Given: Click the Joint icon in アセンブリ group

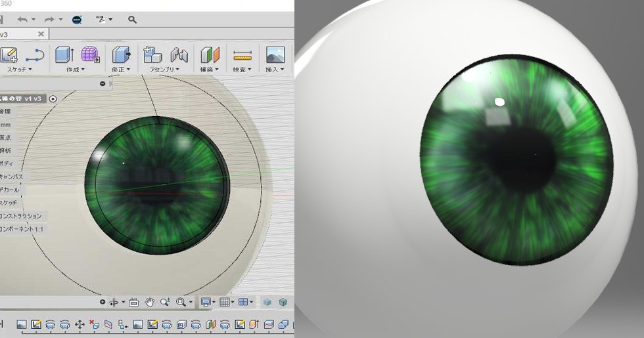Looking at the screenshot, I should point(179,54).
